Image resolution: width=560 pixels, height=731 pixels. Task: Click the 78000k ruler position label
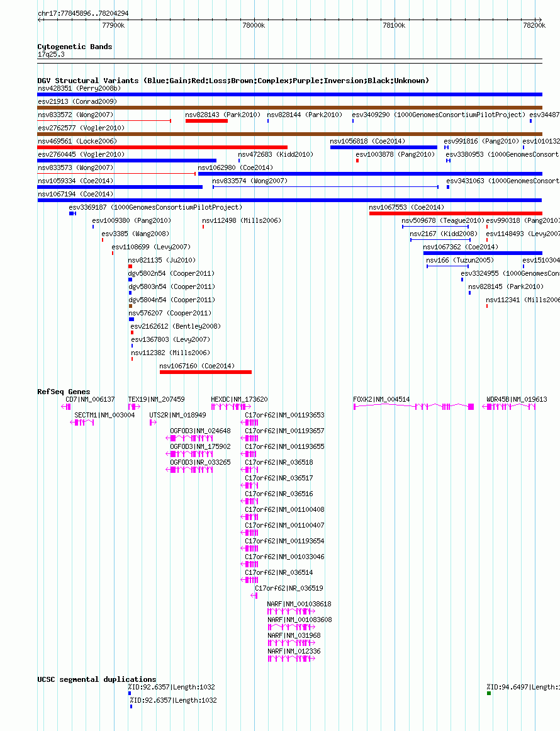click(x=254, y=25)
